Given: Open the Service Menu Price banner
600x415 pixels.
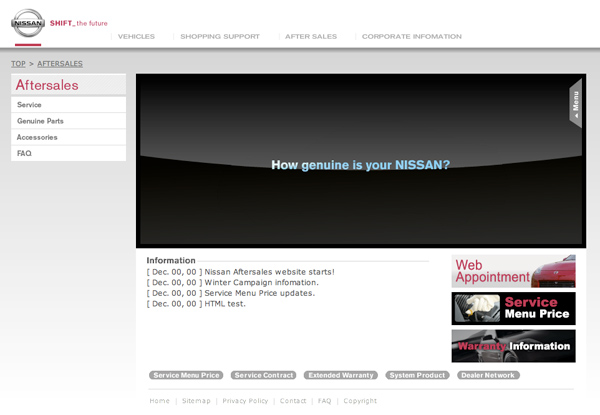Looking at the screenshot, I should coord(513,308).
